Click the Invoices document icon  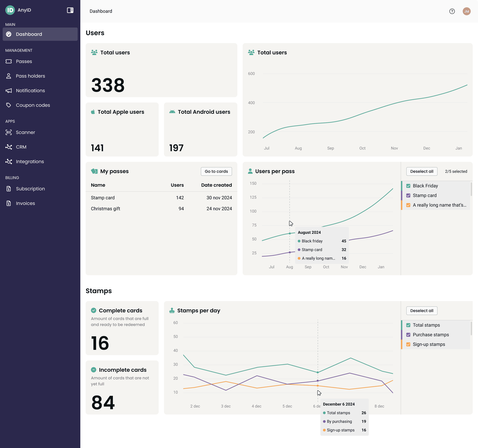[x=9, y=203]
